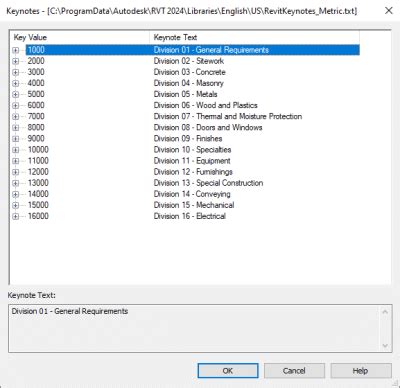
Task: Expand the 6000 Wood and Plastics node
Action: point(15,106)
